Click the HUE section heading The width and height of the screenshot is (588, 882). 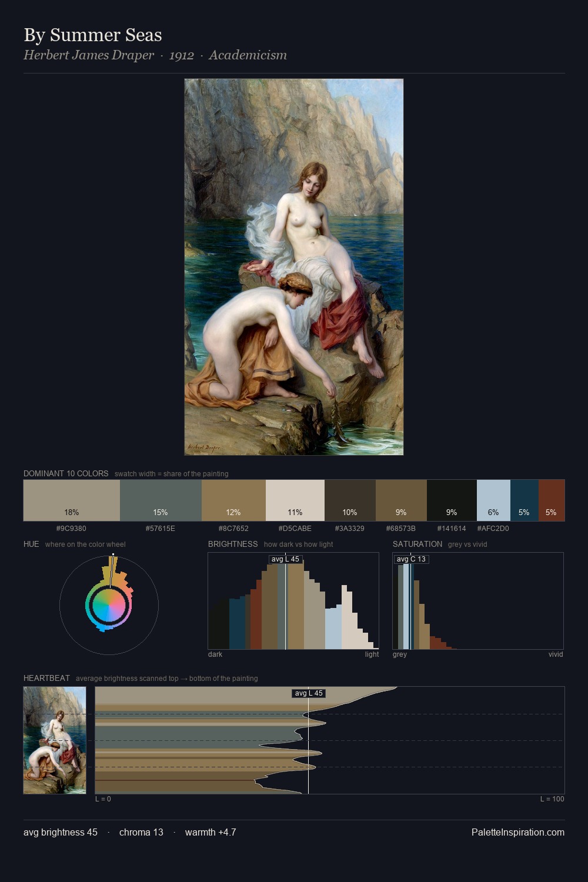pos(31,544)
